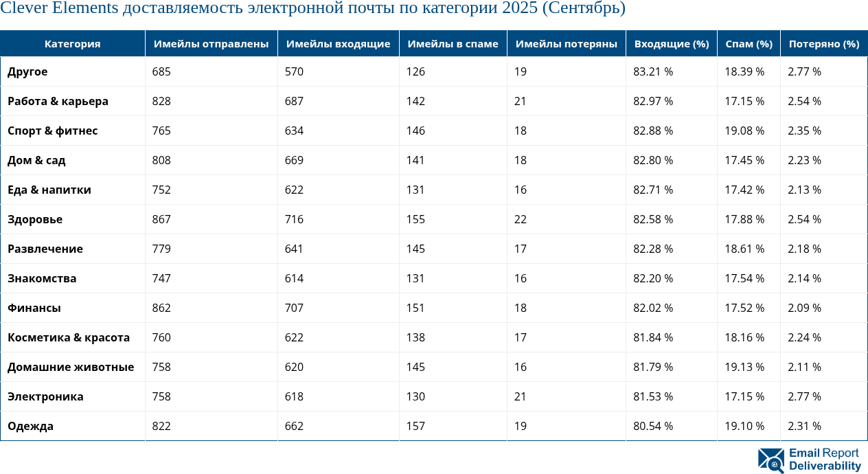Image resolution: width=868 pixels, height=474 pixels.
Task: Click the Работа & карьера row label
Action: tap(58, 101)
